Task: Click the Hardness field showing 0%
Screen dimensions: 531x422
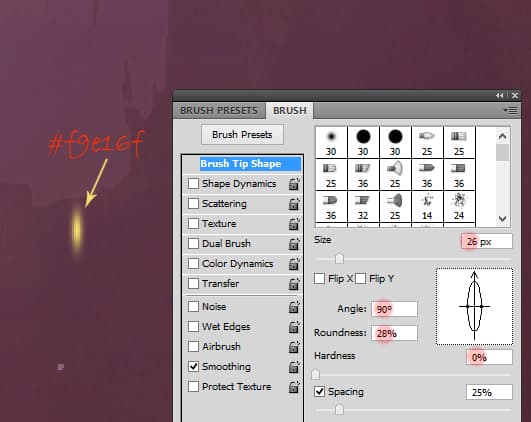Action: [489, 357]
